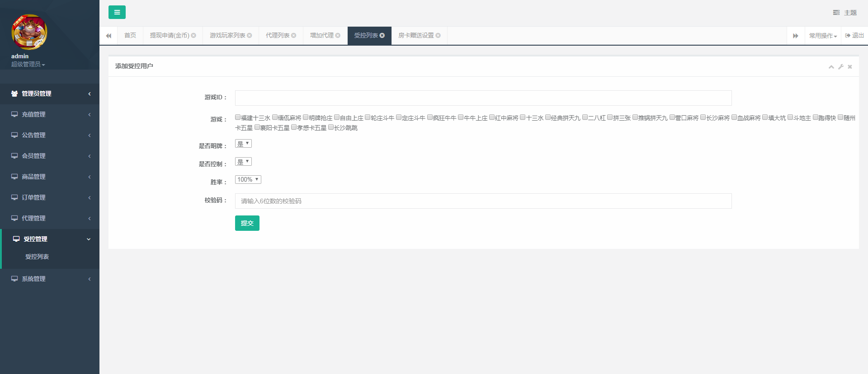Close the 提现申请(金币) tab via its x icon
Viewport: 868px width, 374px height.
point(193,36)
